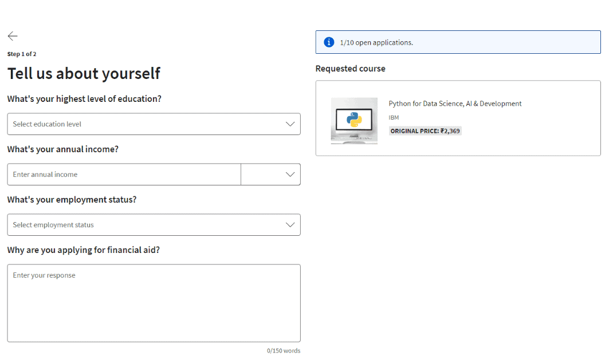This screenshot has width=605, height=364.
Task: Click the annual income input field
Action: (124, 174)
